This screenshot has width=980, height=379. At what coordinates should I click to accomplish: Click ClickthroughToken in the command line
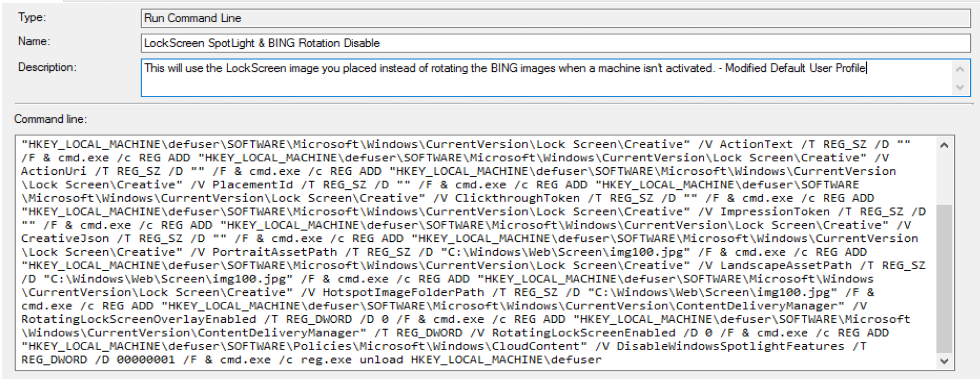point(517,198)
